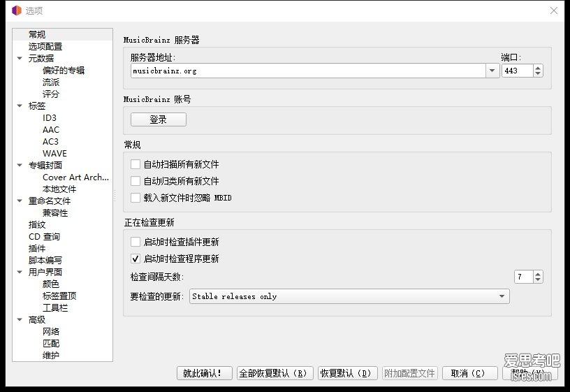Open the 标签 settings page
Screen dimensions: 570x392
tap(37, 106)
